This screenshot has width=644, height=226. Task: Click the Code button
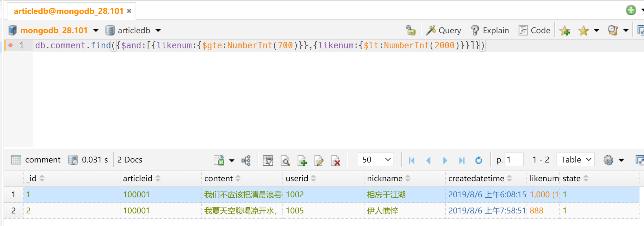pos(535,30)
